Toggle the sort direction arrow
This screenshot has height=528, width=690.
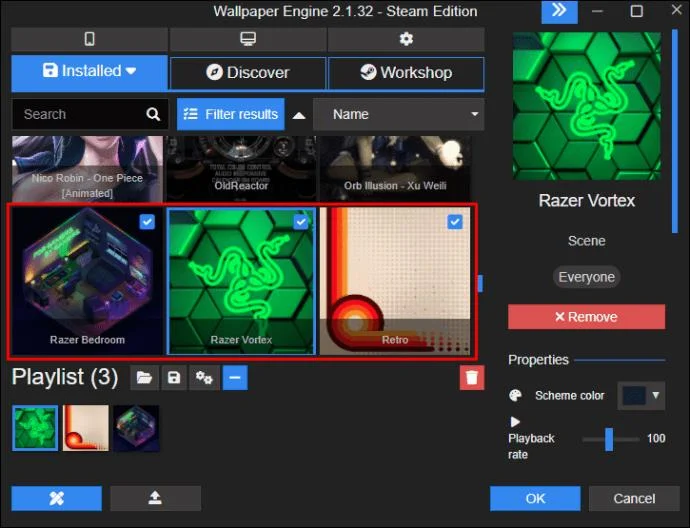coord(299,115)
